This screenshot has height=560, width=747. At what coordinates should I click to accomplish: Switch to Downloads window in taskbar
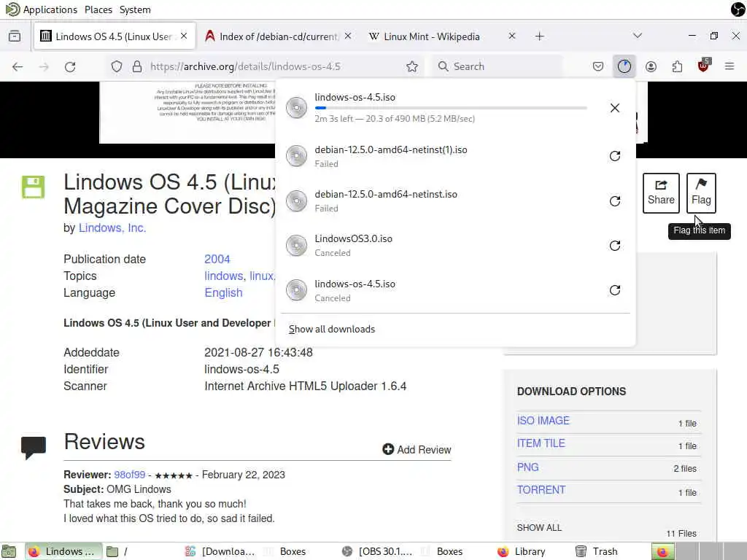click(x=220, y=551)
